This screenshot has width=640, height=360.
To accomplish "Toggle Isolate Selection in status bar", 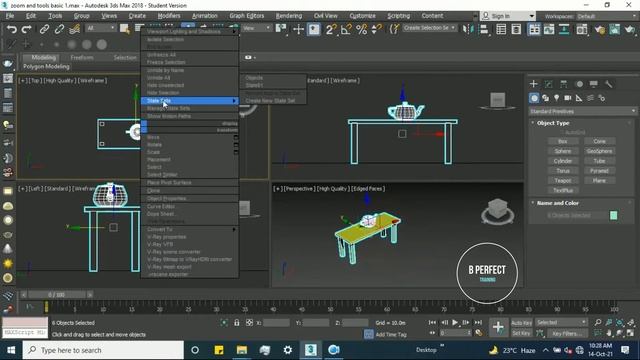I will [224, 322].
